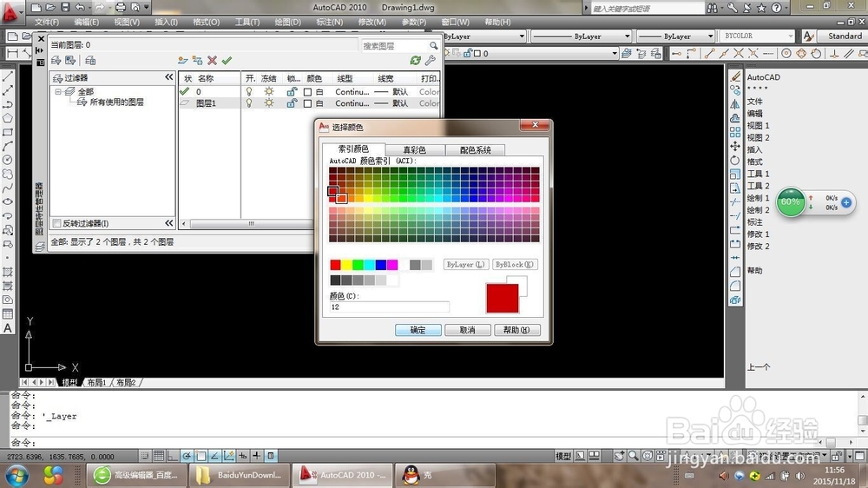Select the Text tool A icon on left toolbar
The width and height of the screenshot is (868, 488).
pyautogui.click(x=8, y=328)
